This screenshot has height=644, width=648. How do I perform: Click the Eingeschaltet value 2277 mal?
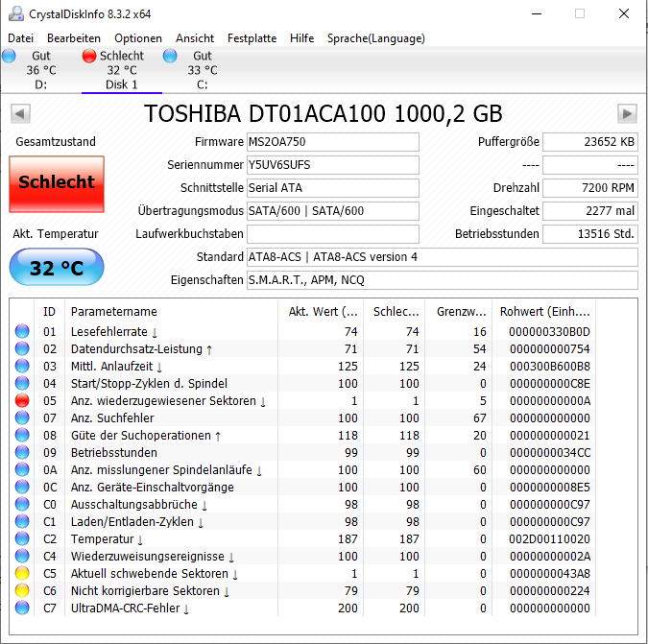[x=590, y=211]
